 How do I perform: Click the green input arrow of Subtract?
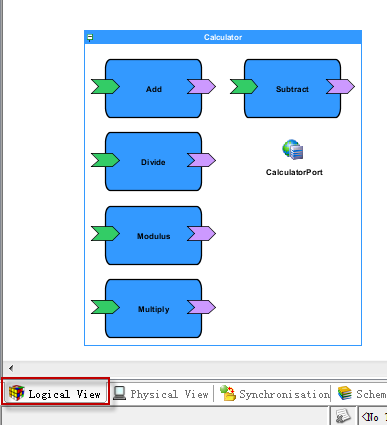click(244, 87)
